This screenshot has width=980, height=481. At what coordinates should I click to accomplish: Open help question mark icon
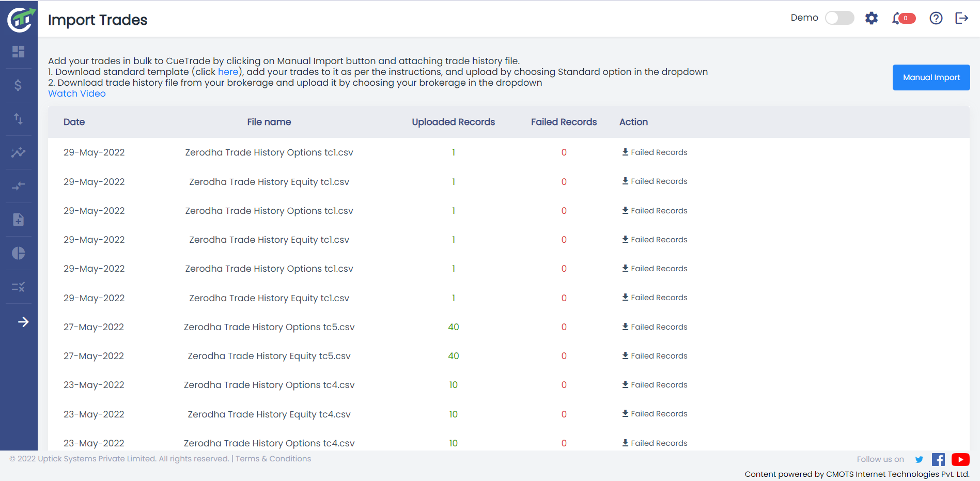coord(936,18)
